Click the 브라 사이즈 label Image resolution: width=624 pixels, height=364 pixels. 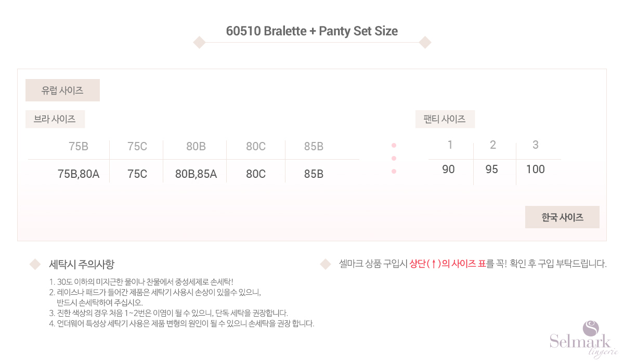(55, 119)
